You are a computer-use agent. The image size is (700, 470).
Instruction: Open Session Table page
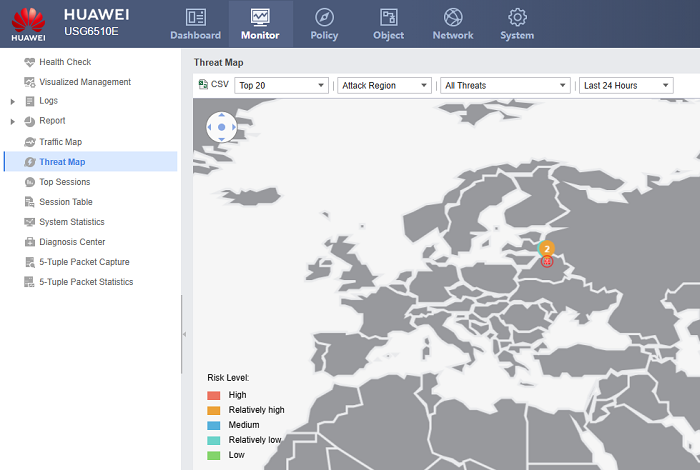click(x=65, y=202)
